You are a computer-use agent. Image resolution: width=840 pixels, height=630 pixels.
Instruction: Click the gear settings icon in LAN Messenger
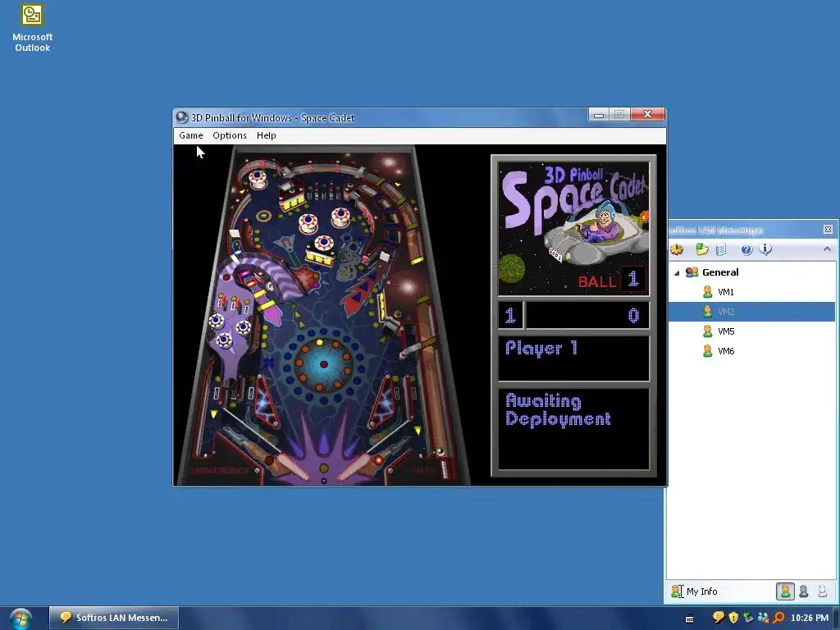click(677, 249)
